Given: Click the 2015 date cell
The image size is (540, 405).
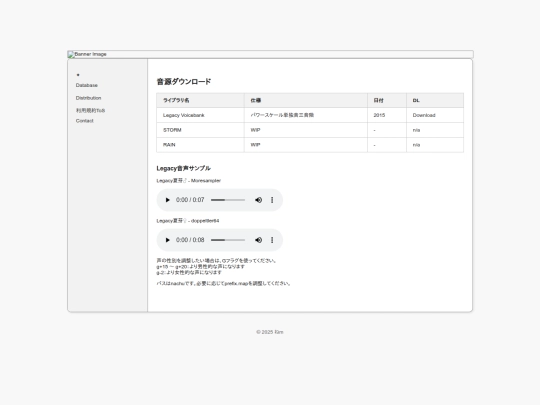Looking at the screenshot, I should point(387,115).
